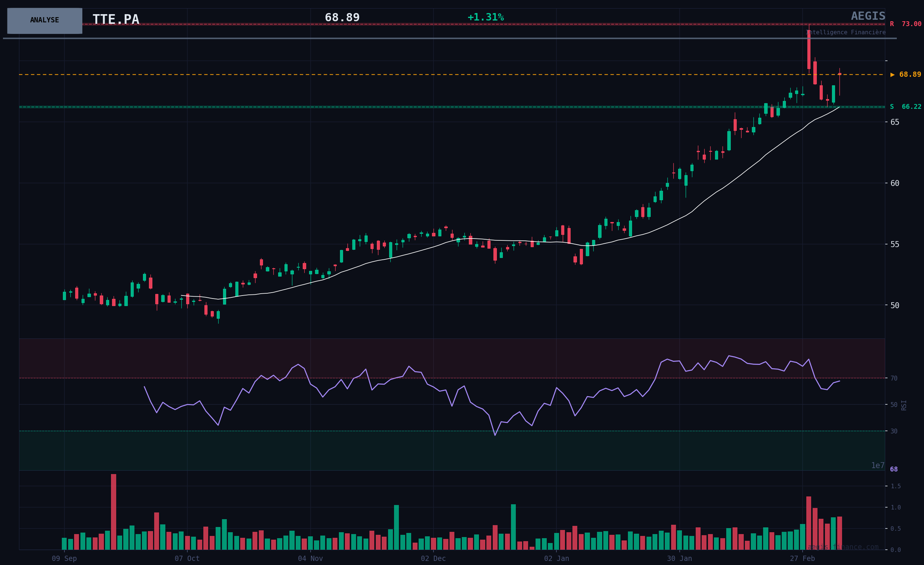Screen dimensions: 924x565
Task: Click the RSI axis label
Action: pyautogui.click(x=904, y=405)
